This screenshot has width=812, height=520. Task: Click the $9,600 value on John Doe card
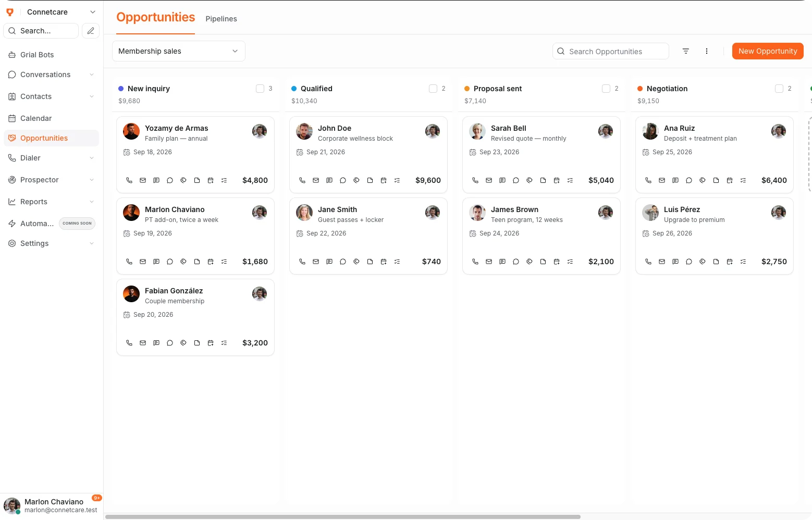coord(428,180)
